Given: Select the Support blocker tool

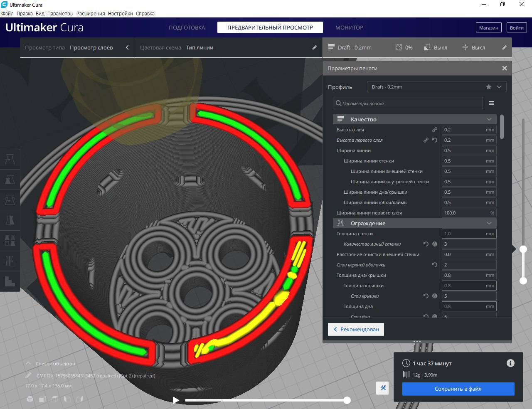Looking at the screenshot, I should click(10, 261).
